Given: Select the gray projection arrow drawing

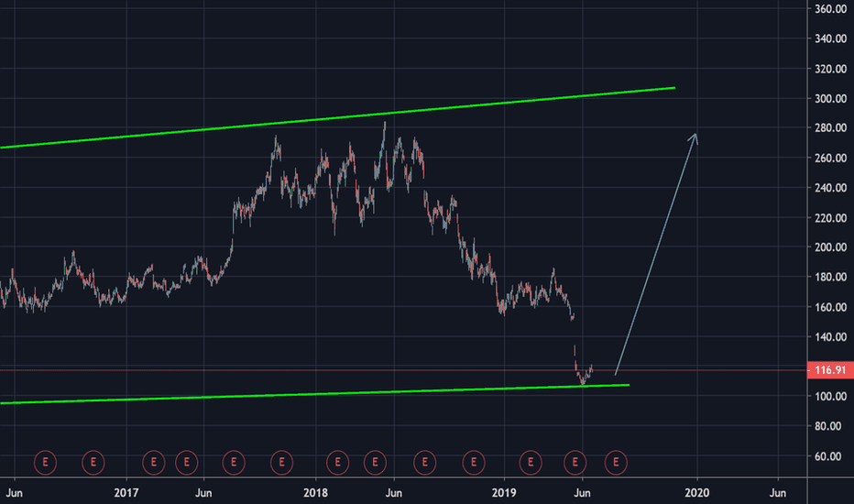Looking at the screenshot, I should (x=656, y=254).
